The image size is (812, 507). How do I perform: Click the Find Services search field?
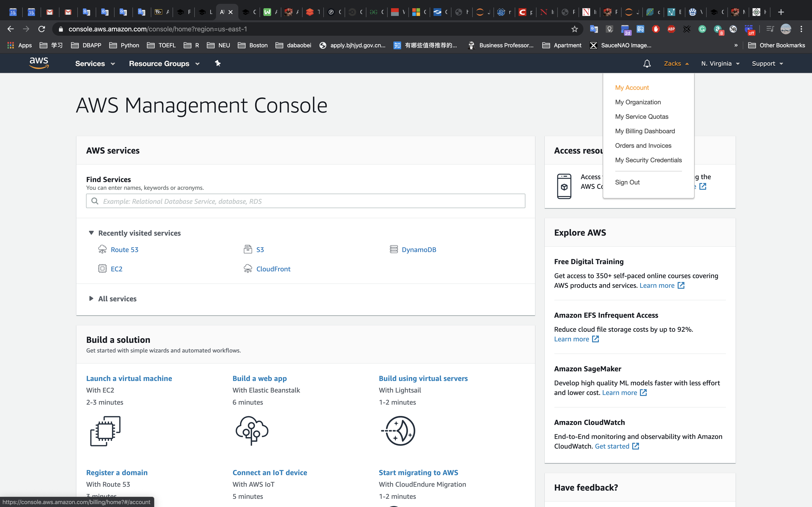(x=305, y=201)
